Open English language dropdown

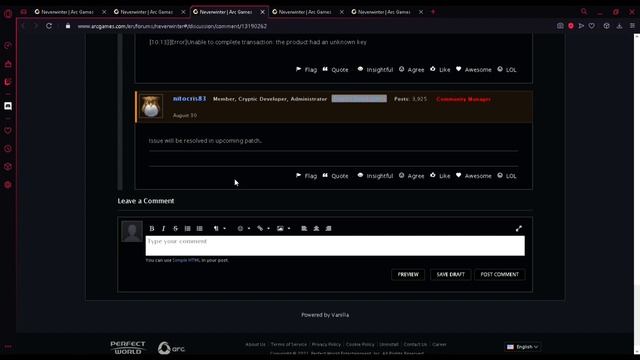click(x=523, y=347)
